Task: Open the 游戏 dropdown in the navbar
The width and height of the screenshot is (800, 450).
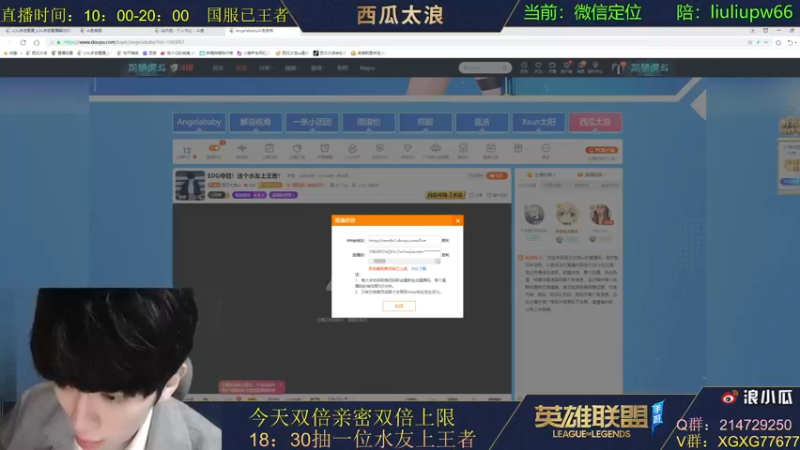Action: pyautogui.click(x=317, y=68)
